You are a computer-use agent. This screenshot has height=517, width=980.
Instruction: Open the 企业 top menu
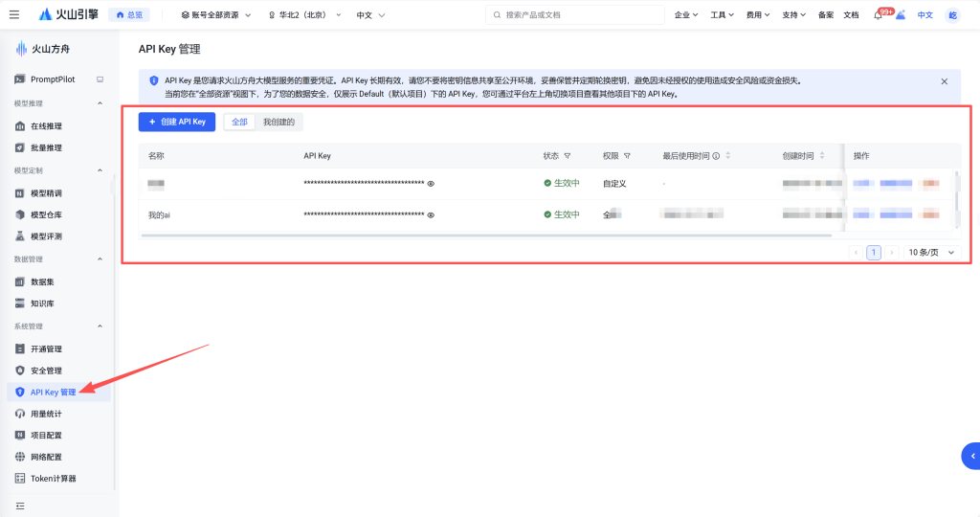(686, 15)
